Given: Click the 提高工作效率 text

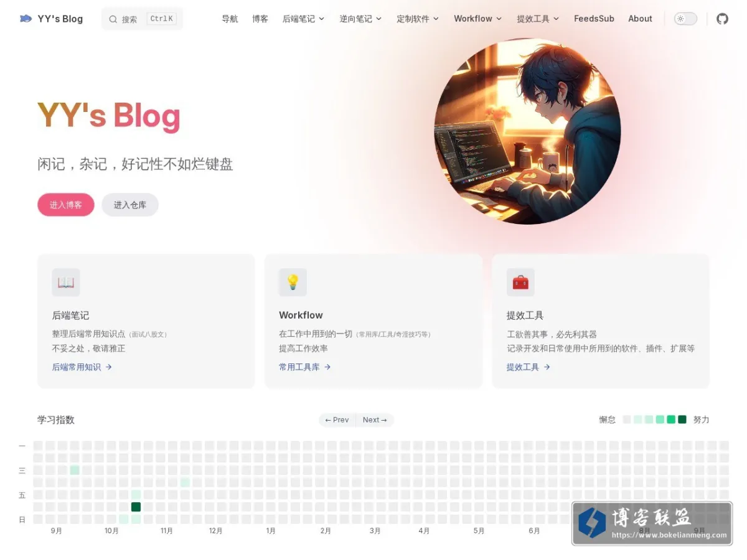Looking at the screenshot, I should (303, 348).
